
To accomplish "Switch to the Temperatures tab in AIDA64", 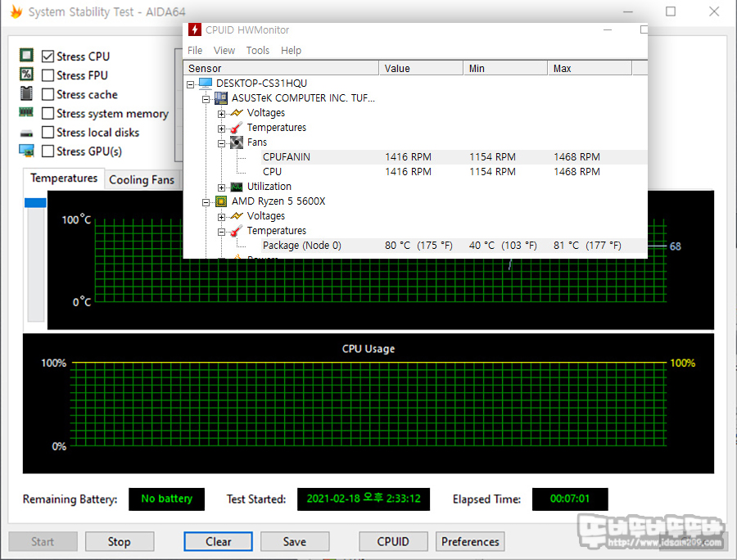I will coord(63,178).
